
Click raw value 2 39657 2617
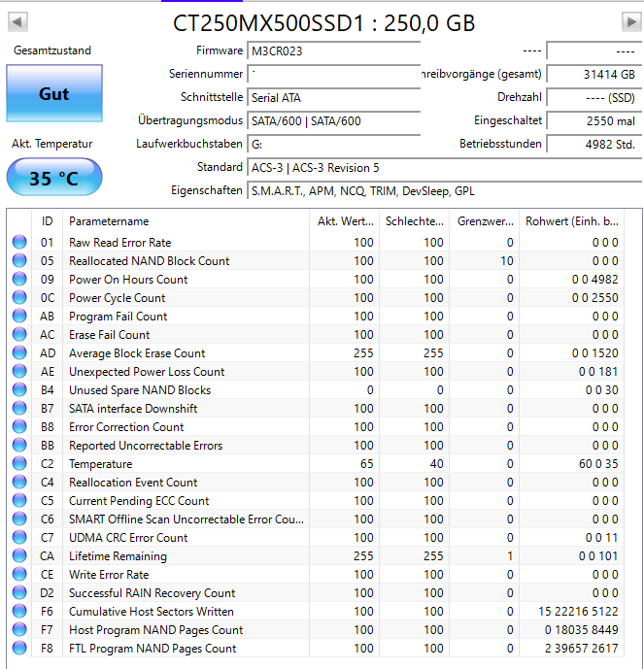(581, 649)
